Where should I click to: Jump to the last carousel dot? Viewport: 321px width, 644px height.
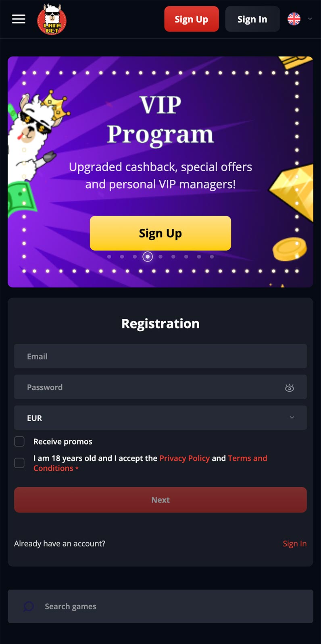[x=212, y=257]
